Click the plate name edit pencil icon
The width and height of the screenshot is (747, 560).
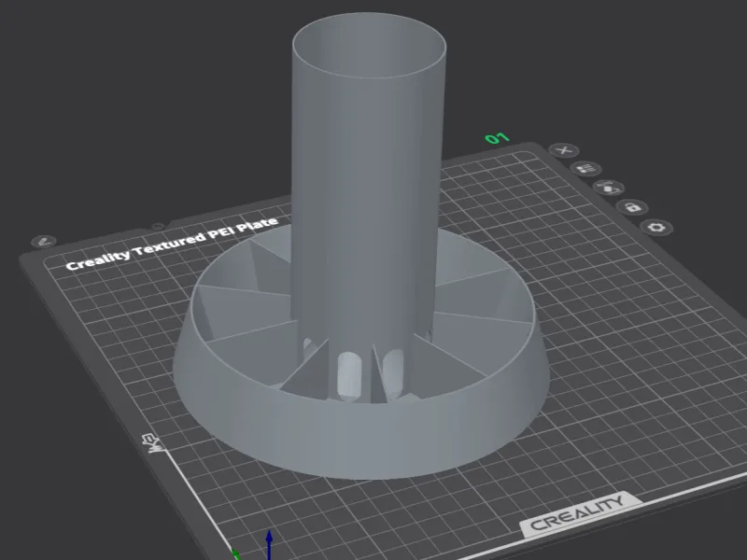click(x=44, y=242)
